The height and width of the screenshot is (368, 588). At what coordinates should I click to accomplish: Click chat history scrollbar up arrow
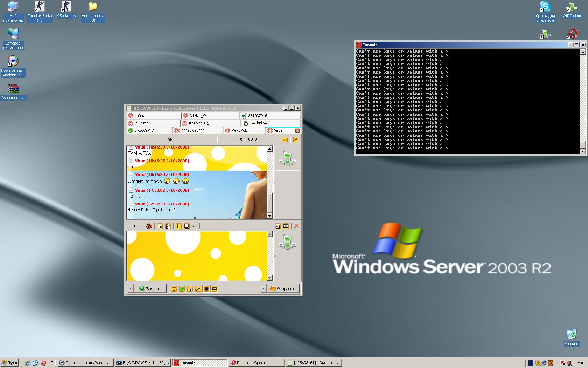point(269,149)
